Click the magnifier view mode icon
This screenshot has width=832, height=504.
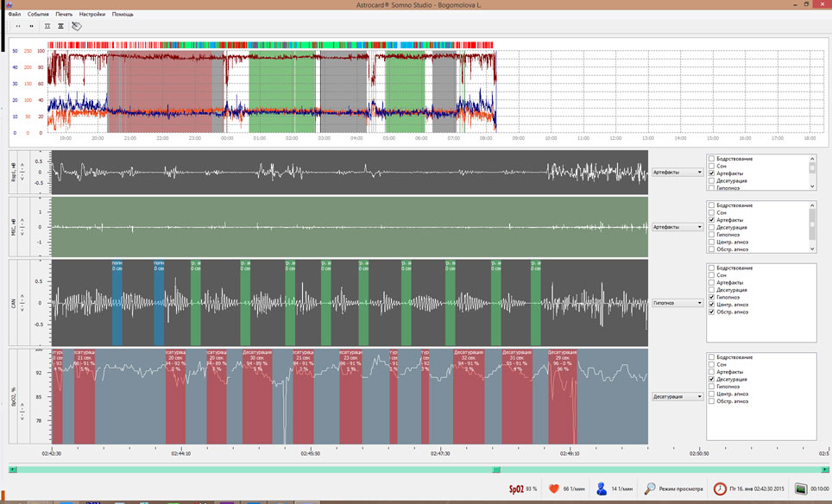click(650, 488)
